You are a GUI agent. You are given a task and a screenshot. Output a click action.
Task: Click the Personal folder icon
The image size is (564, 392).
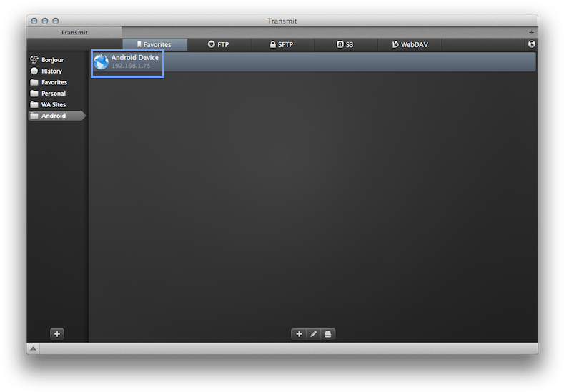34,94
